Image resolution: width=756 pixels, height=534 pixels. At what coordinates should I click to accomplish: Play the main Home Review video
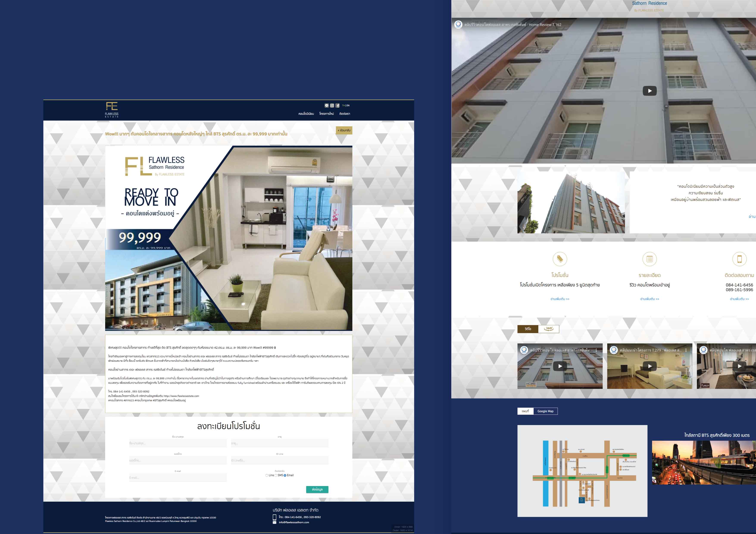pos(650,91)
